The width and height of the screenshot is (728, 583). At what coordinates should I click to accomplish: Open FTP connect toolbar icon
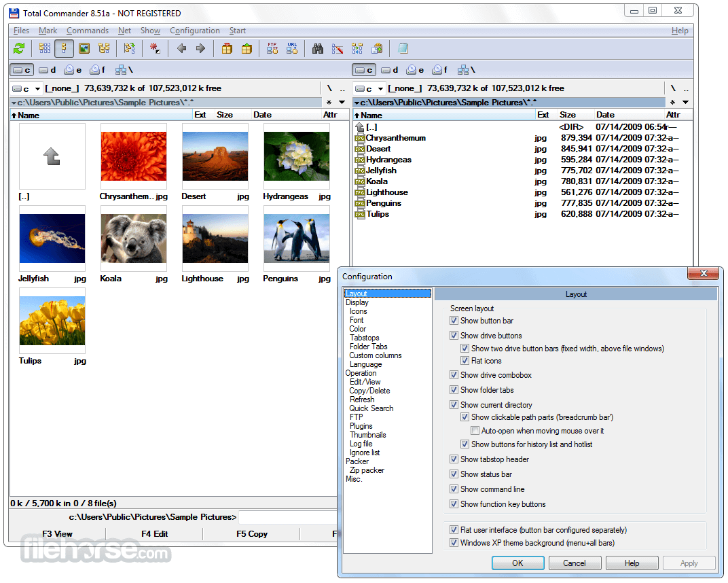(272, 48)
